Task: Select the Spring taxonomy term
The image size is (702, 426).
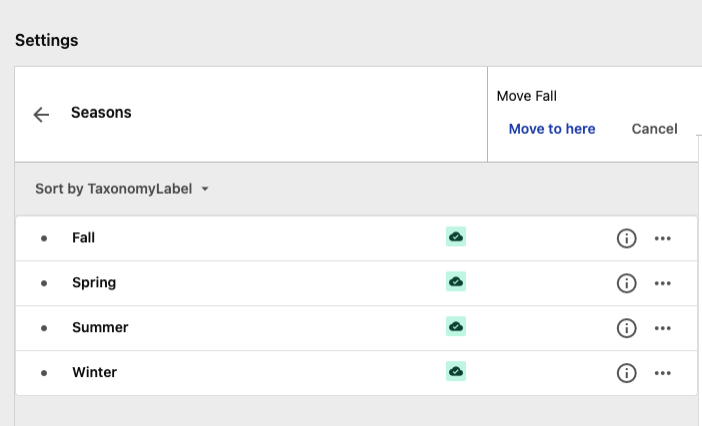Action: click(x=94, y=283)
